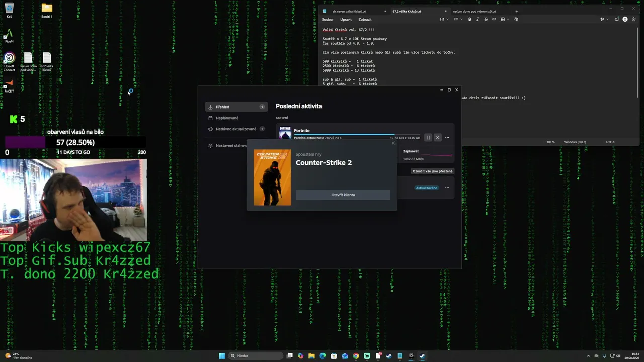This screenshot has width=644, height=362.
Task: Toggle bold formatting in Notepad
Action: 470,19
